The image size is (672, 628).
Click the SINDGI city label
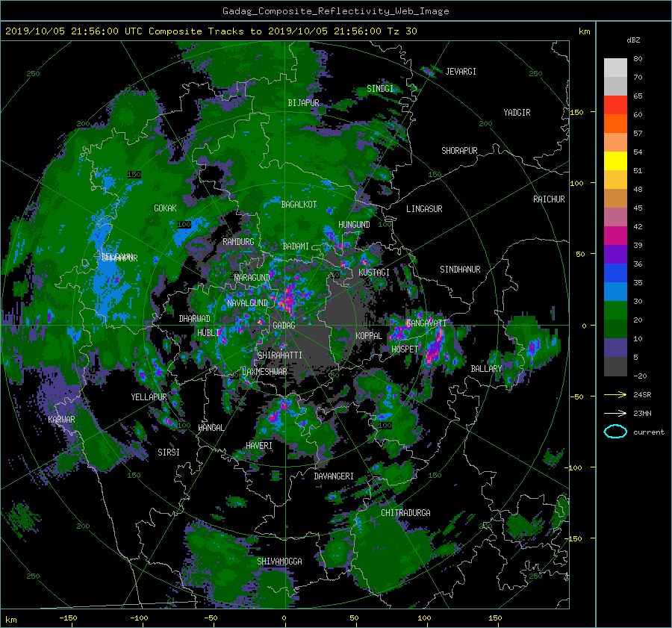point(380,89)
